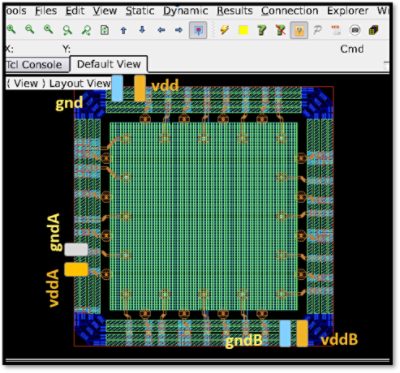Click the X: coordinate readout
This screenshot has width=400, height=373.
tap(9, 49)
